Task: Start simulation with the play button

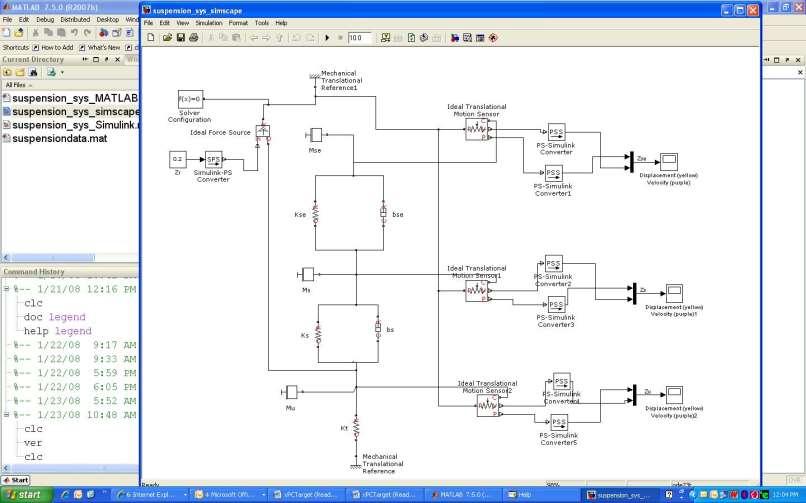Action: [327, 38]
